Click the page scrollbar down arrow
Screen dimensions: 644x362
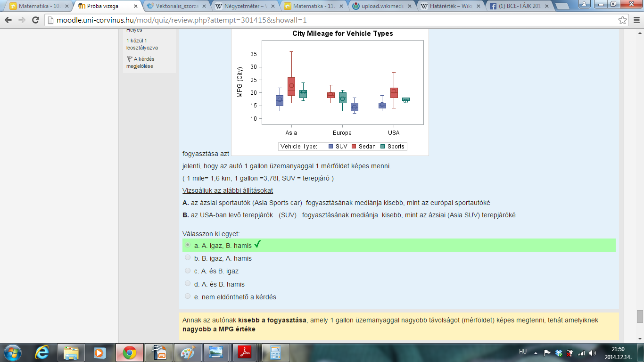click(x=640, y=338)
